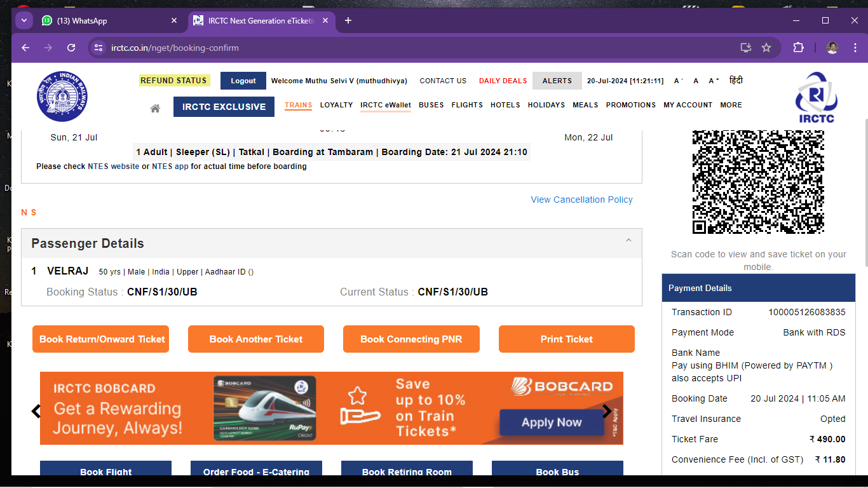Open the LOYALTY menu
Image resolution: width=868 pixels, height=488 pixels.
point(336,105)
